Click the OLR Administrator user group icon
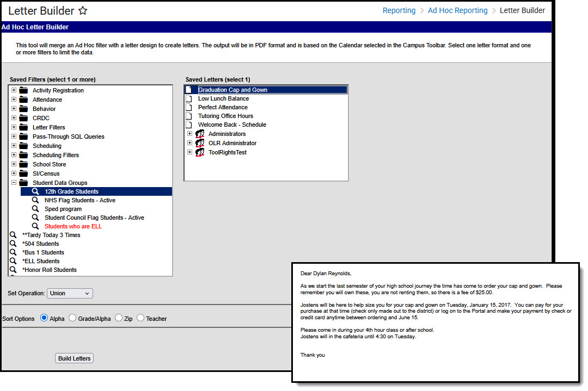588x391 pixels. [x=200, y=143]
